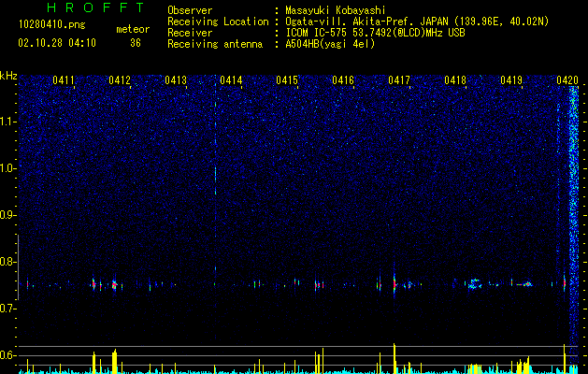
Task: Click the 1.0 frequency axis label
Action: 8,168
